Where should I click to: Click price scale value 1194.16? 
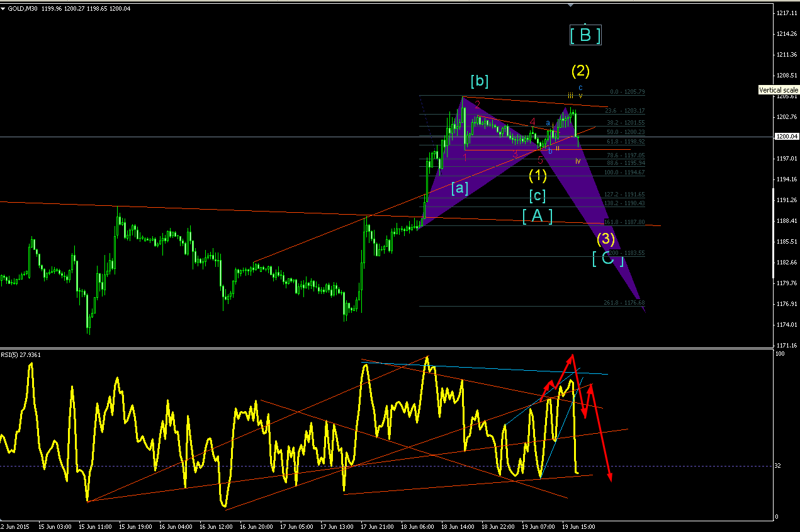[x=787, y=179]
